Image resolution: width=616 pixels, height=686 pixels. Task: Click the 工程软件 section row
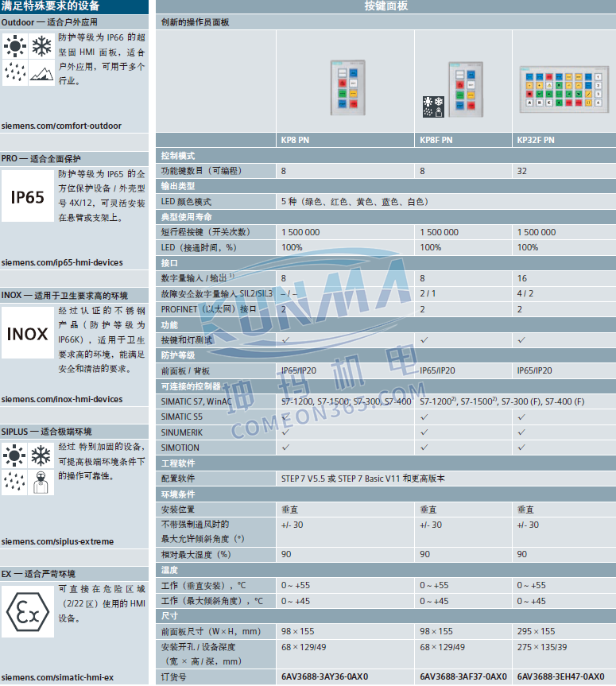tap(385, 463)
